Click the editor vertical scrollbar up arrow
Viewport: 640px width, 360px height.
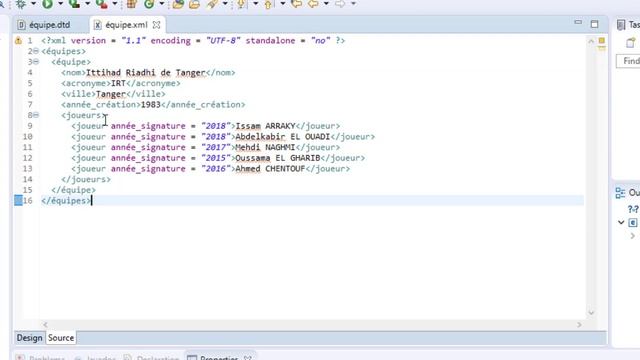coord(591,41)
